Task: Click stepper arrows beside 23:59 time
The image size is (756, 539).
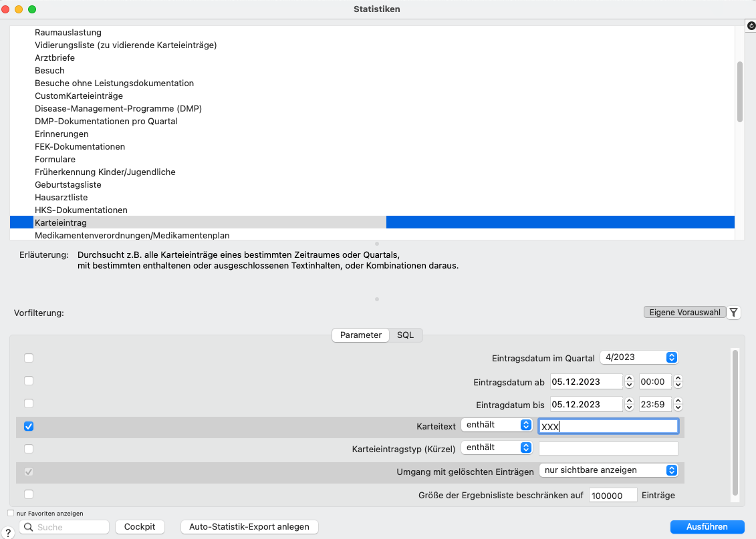Action: tap(678, 404)
